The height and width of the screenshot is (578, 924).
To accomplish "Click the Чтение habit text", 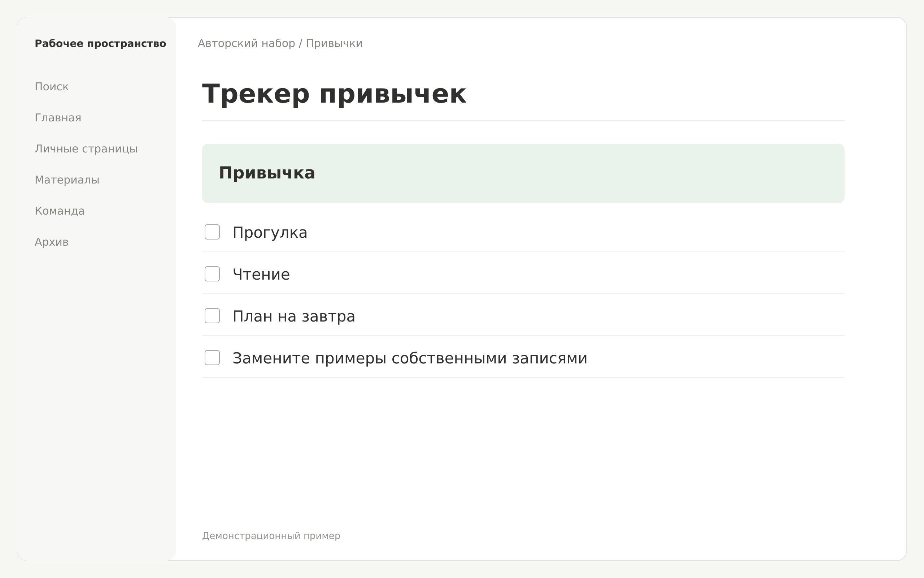I will pos(261,275).
